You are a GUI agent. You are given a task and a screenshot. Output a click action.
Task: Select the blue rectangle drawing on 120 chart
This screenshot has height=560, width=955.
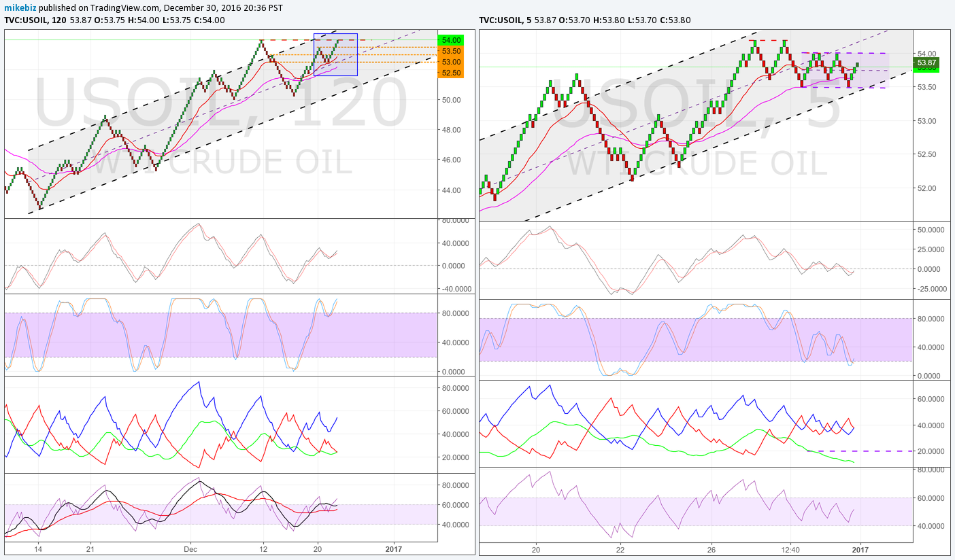[x=335, y=54]
